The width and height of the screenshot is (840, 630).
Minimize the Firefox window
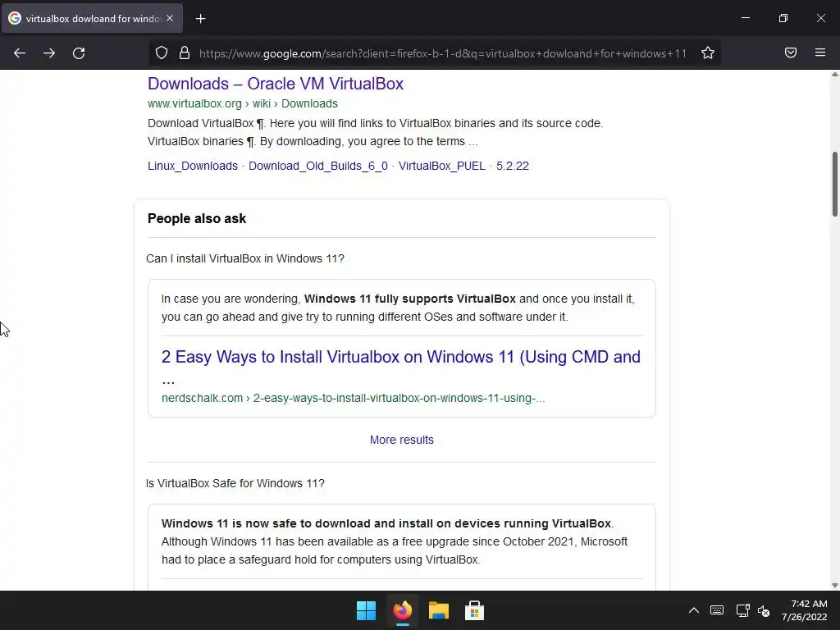click(x=745, y=18)
